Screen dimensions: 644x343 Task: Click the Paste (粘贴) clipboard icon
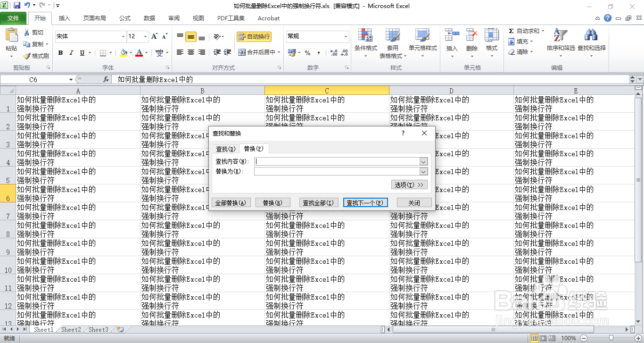(x=11, y=35)
